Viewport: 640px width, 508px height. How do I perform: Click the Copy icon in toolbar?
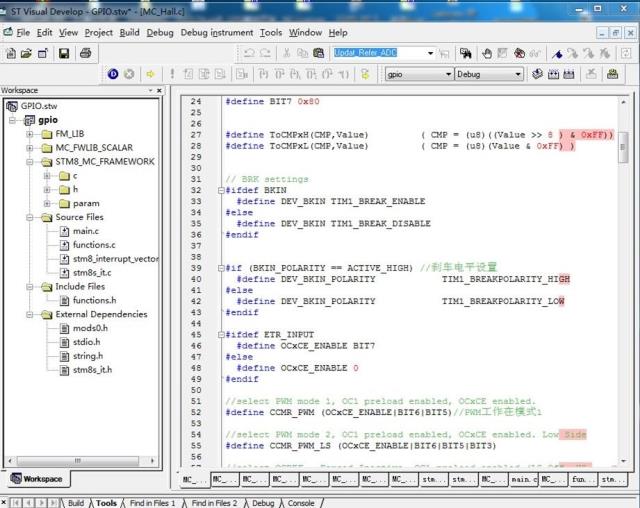click(x=302, y=53)
